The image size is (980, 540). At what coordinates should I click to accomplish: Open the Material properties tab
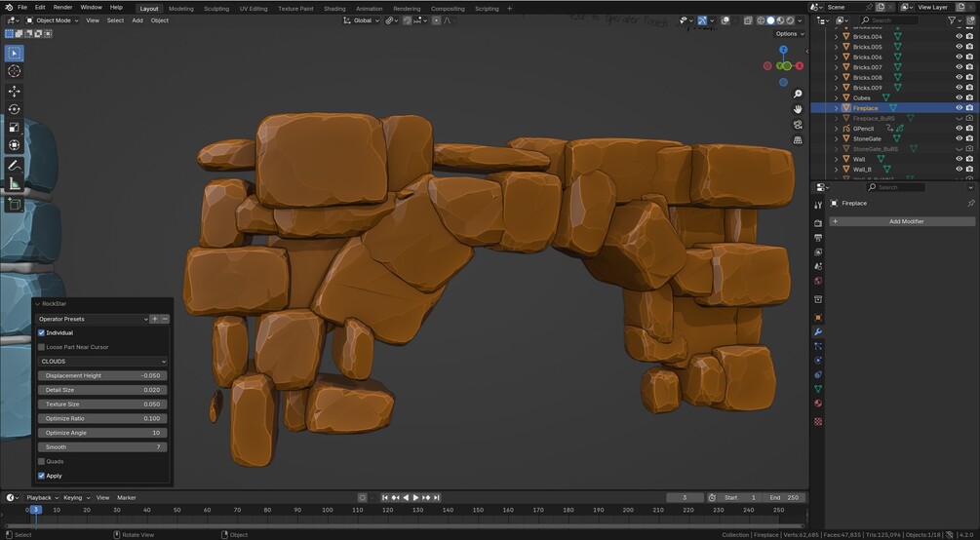pyautogui.click(x=817, y=404)
